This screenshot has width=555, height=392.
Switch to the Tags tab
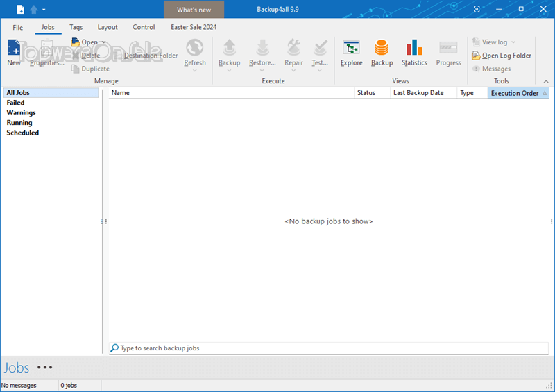pyautogui.click(x=76, y=27)
